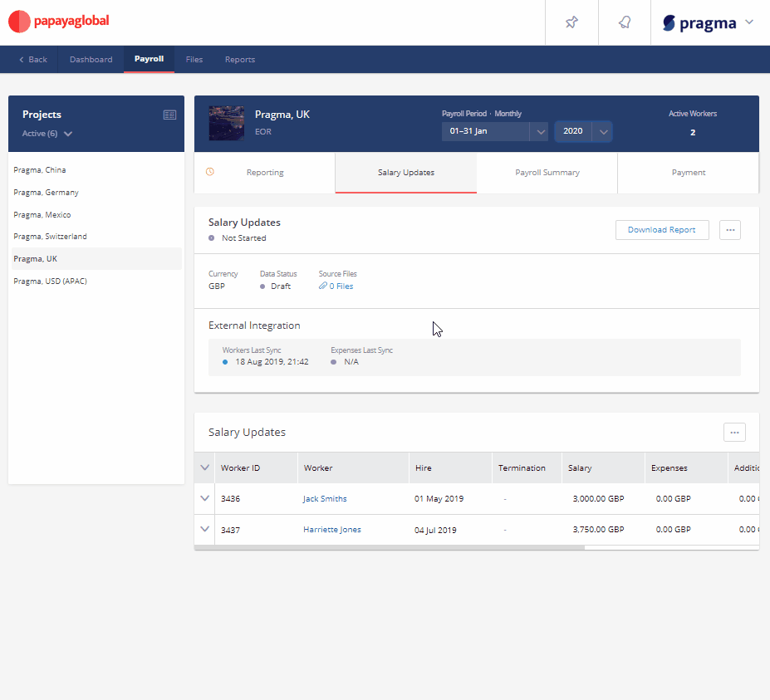
Task: Go to the Dashboard tab
Action: click(x=90, y=59)
